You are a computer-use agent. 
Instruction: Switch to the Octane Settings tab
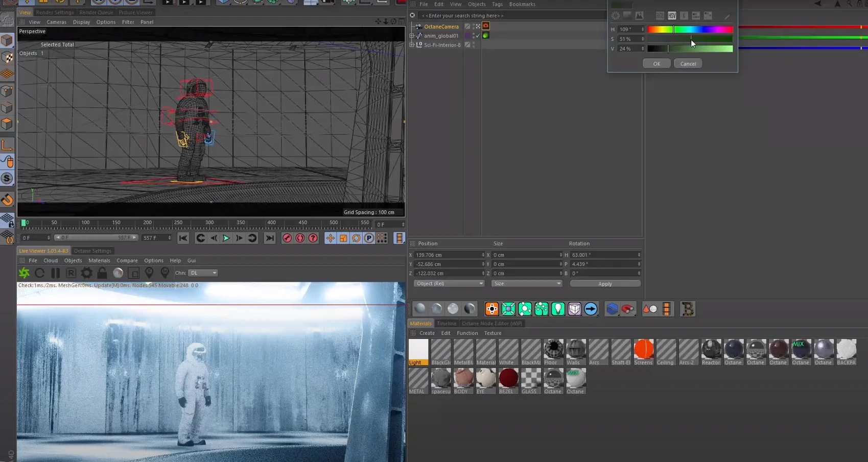[93, 251]
